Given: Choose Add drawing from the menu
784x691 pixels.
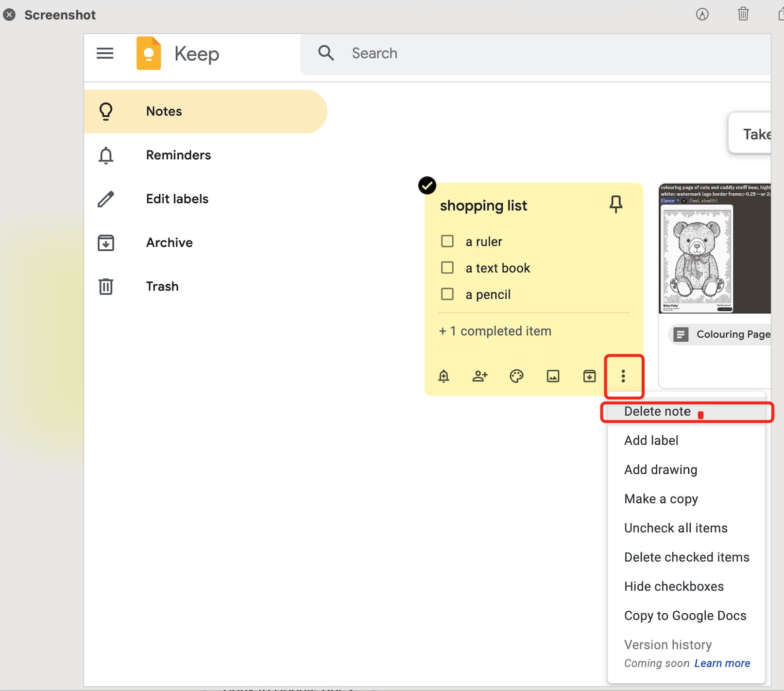Looking at the screenshot, I should [x=686, y=469].
